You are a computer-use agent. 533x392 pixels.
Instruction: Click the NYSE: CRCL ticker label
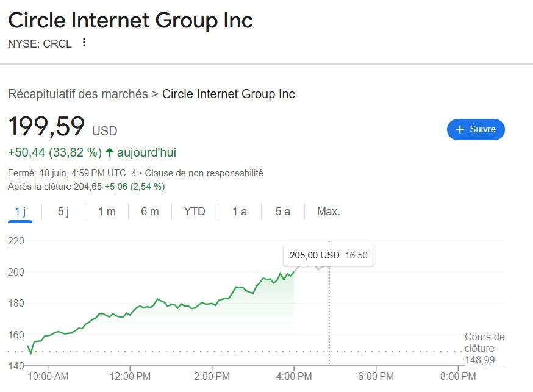40,43
